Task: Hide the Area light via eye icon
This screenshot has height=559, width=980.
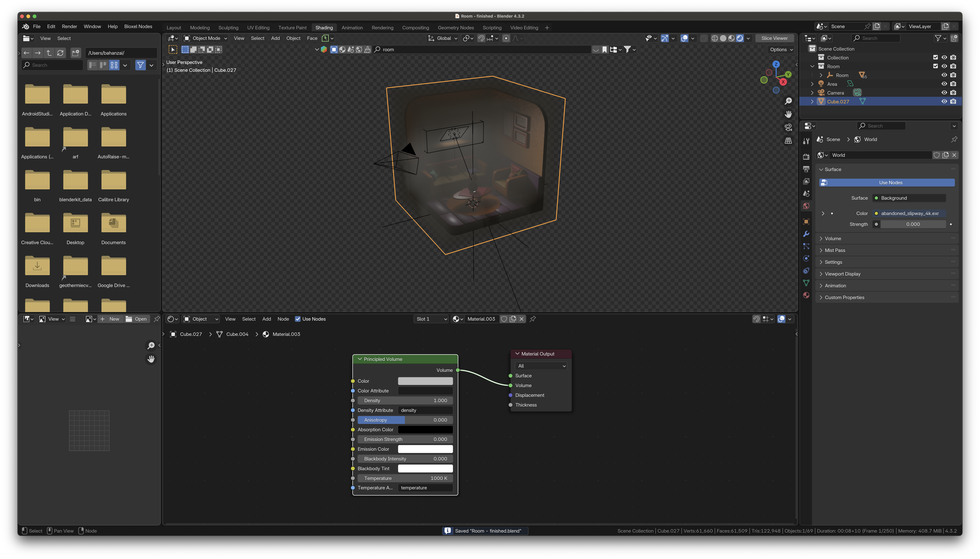Action: pyautogui.click(x=944, y=84)
